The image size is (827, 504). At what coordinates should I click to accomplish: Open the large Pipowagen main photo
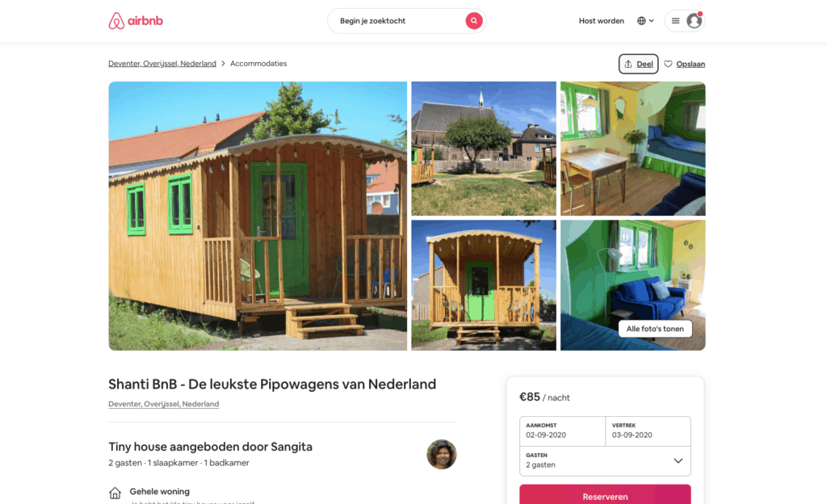tap(258, 216)
